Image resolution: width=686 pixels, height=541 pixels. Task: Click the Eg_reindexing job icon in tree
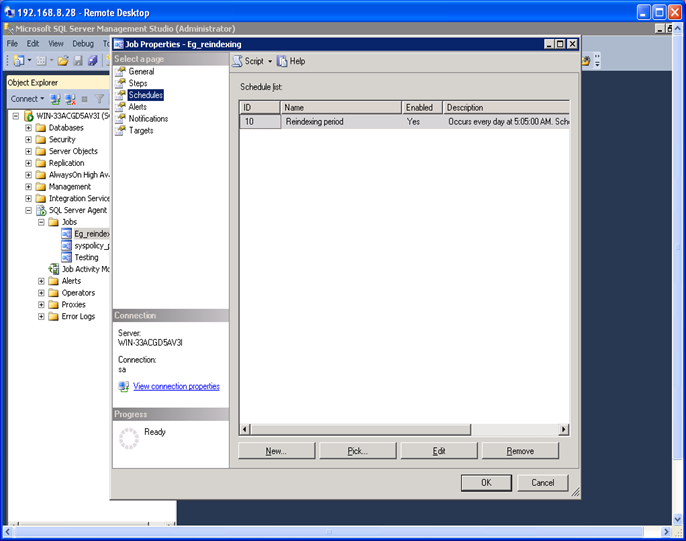[66, 234]
